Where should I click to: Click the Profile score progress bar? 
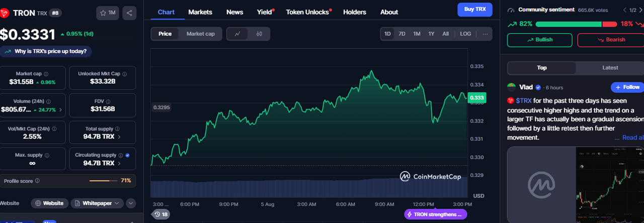[x=103, y=181]
